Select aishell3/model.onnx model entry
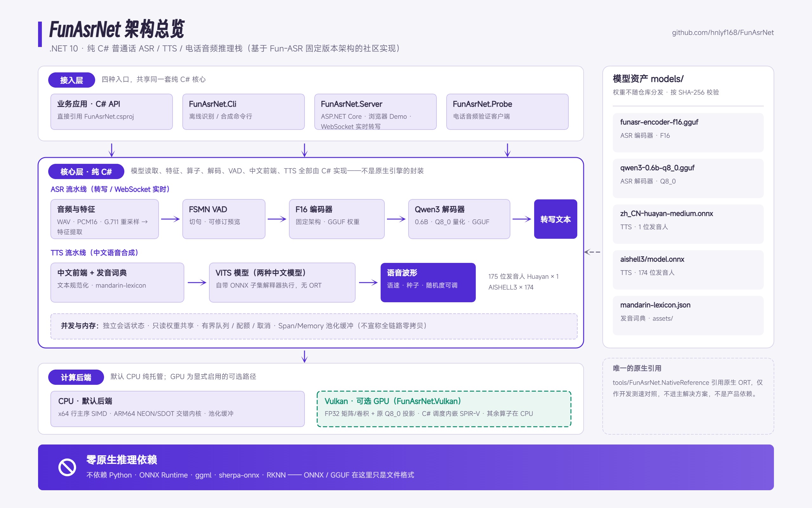 click(x=688, y=270)
